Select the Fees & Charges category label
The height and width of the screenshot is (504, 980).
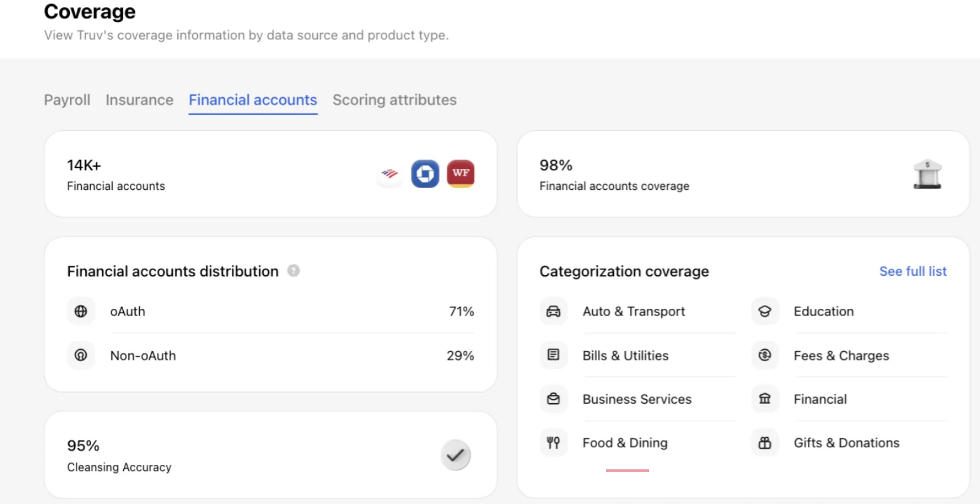841,356
